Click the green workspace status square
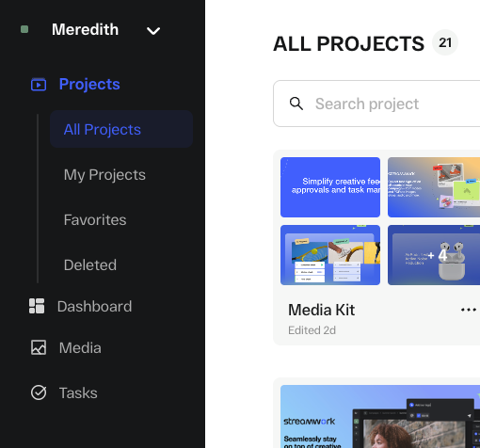The width and height of the screenshot is (480, 448). tap(24, 29)
